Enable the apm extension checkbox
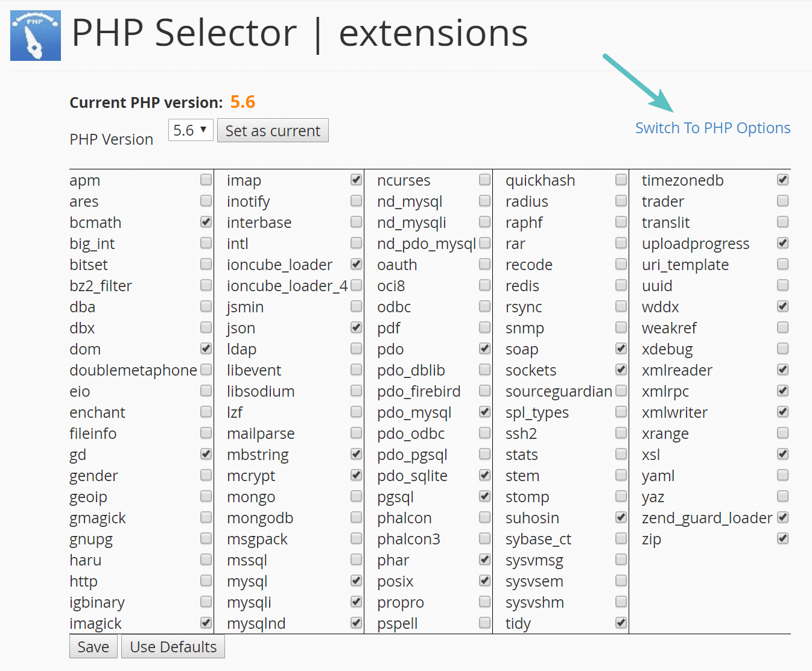 [x=206, y=180]
